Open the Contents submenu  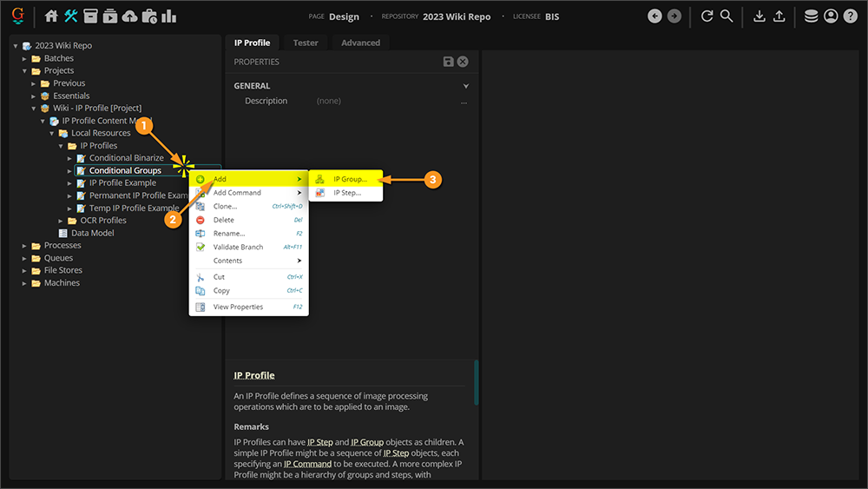[248, 261]
